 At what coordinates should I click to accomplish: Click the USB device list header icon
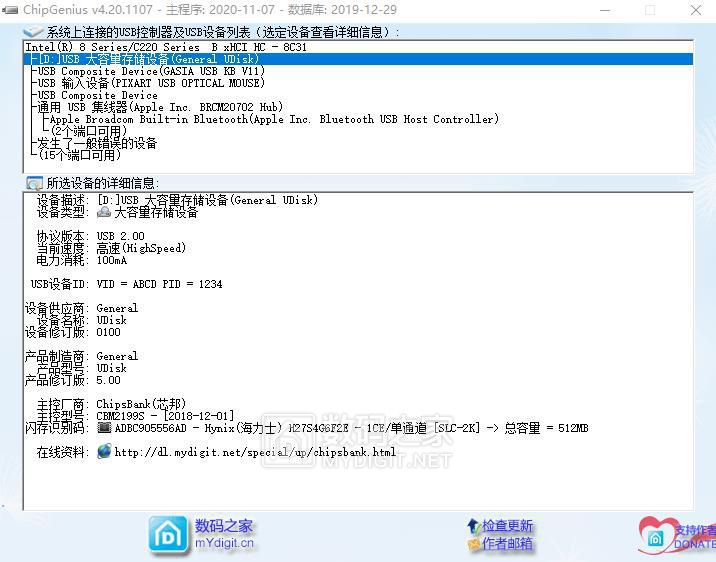(x=33, y=32)
